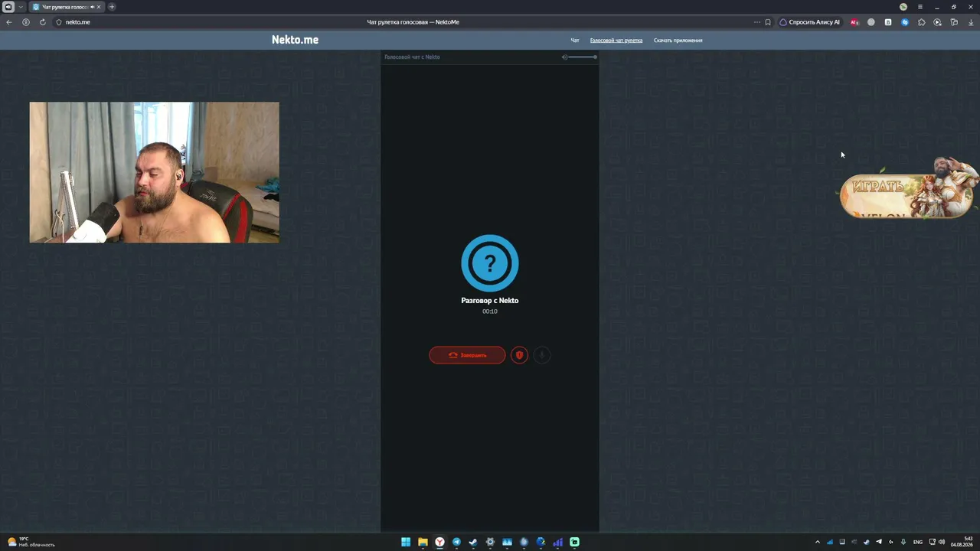Click the green app icon on taskbar

click(x=574, y=542)
